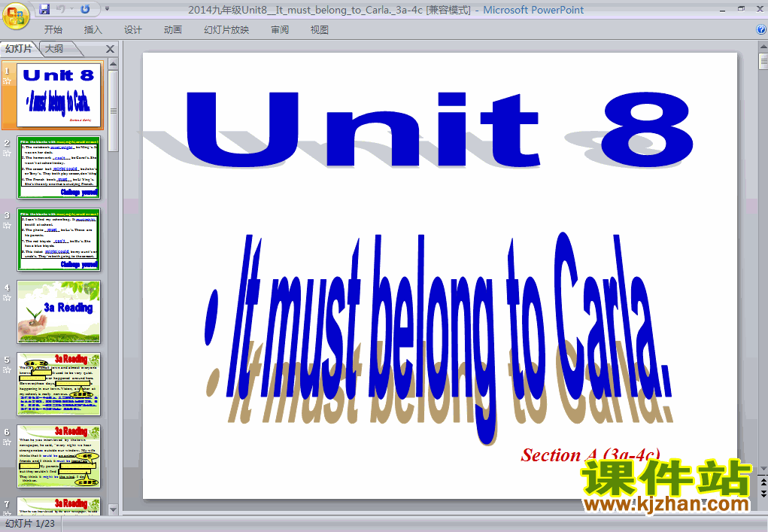Select the 幻灯片 pane tab

point(19,48)
